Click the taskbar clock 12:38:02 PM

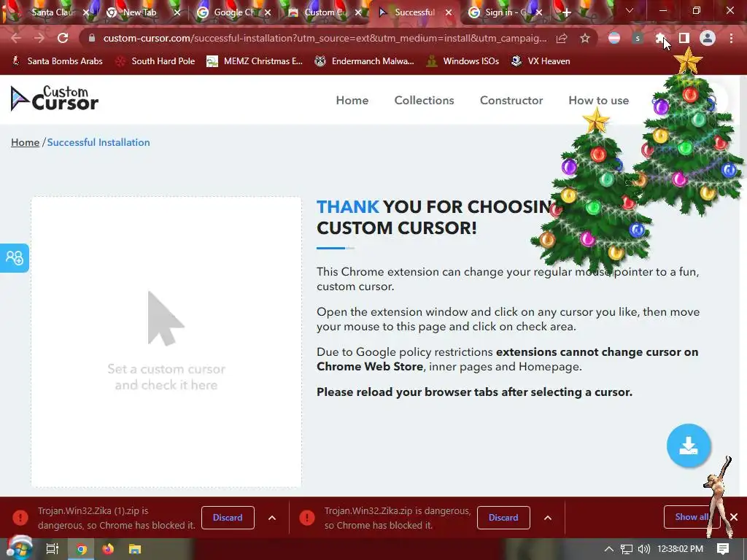(680, 549)
